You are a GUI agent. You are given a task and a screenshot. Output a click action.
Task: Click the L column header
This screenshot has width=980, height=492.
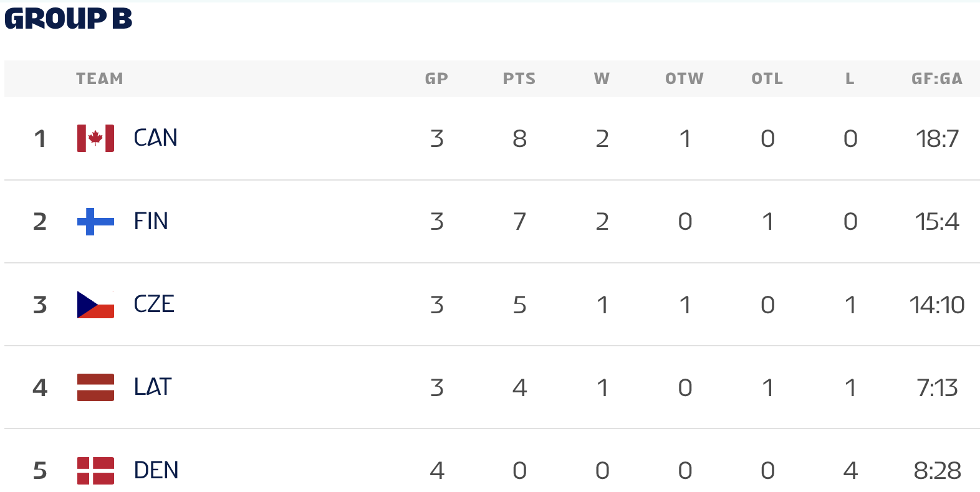(850, 79)
